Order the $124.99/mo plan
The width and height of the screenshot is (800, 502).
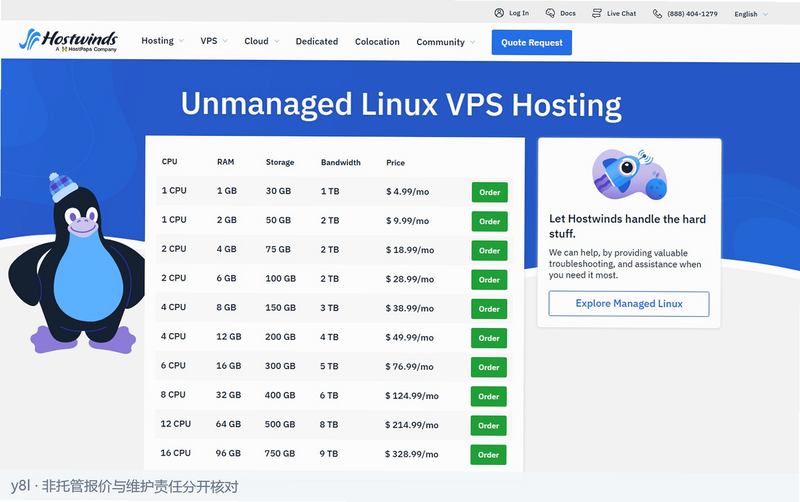[x=488, y=396]
